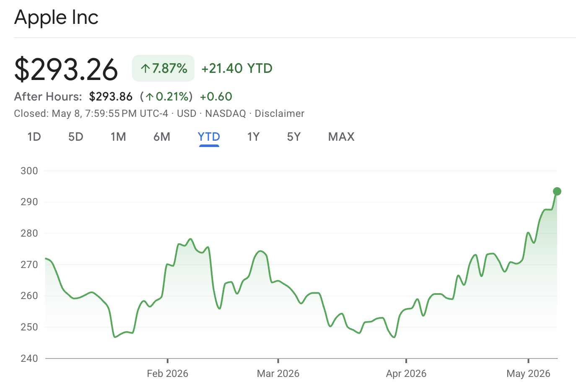Viewport: 576px width, 392px height.
Task: Click the Feb 2026 axis label
Action: (x=167, y=374)
